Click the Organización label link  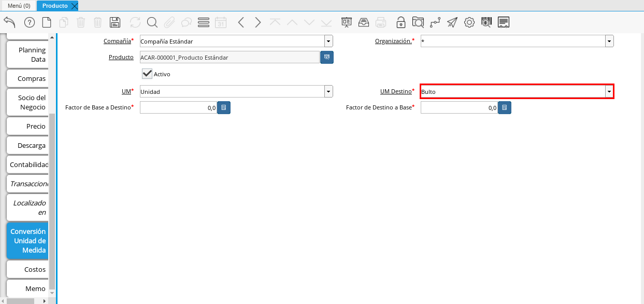[x=393, y=41]
